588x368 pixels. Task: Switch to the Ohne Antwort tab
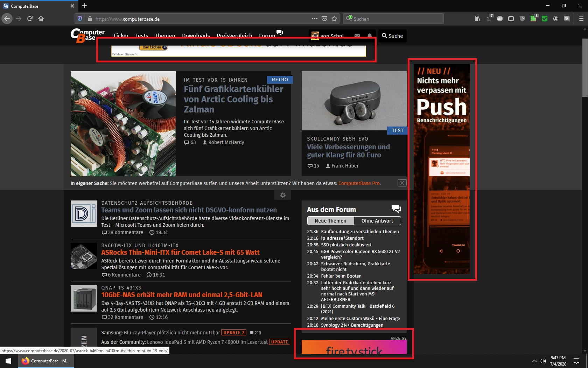click(377, 221)
